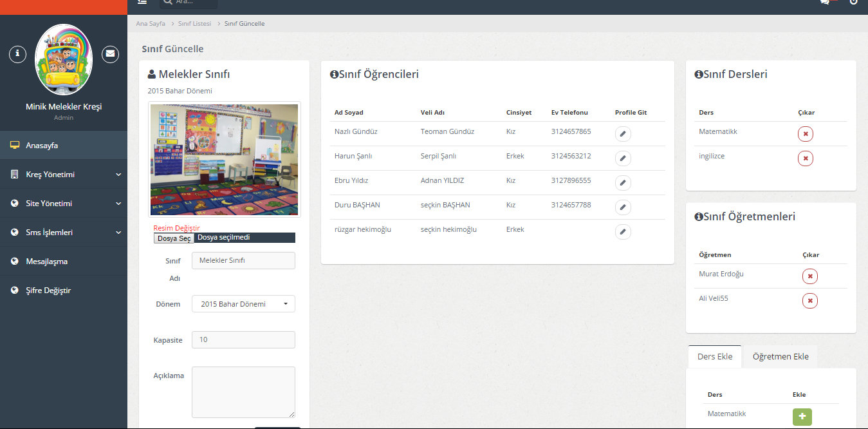
Task: Expand the Sms İşlemleri sidebar menu
Action: [x=64, y=233]
